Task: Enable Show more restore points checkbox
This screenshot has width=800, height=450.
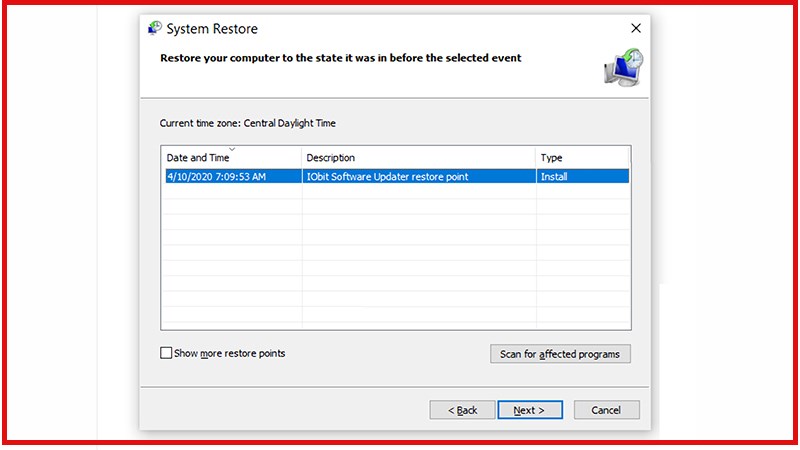Action: (x=166, y=353)
